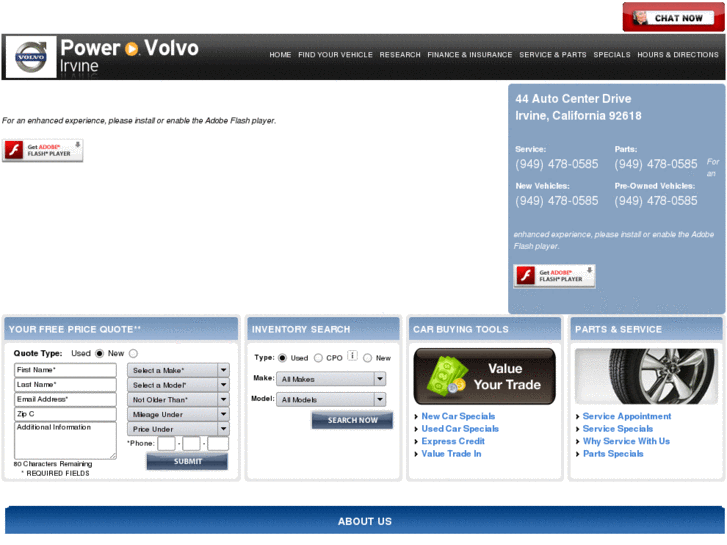Viewport: 727px width, 545px height.
Task: Choose New inventory type radio
Action: coord(368,358)
